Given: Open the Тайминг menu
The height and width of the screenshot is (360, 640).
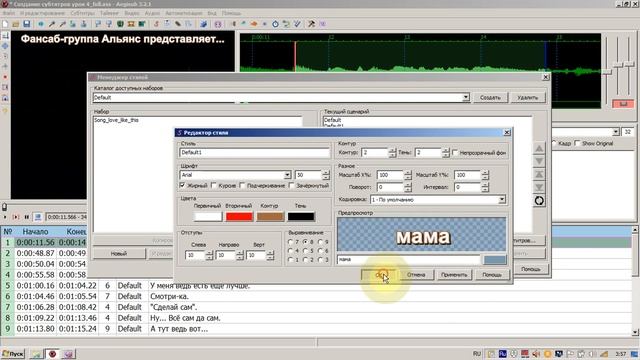Looking at the screenshot, I should (x=109, y=13).
